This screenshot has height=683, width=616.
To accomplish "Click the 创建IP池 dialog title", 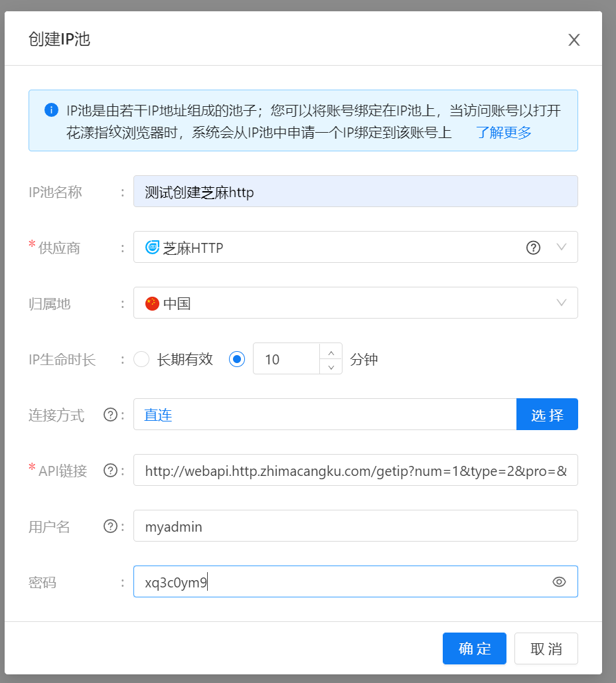I will tap(59, 39).
